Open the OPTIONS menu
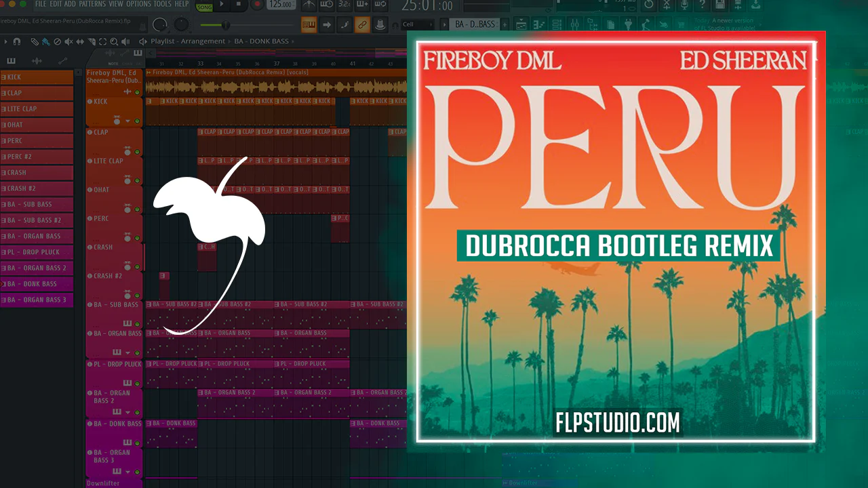Screen dimensions: 868x488 coord(138,4)
